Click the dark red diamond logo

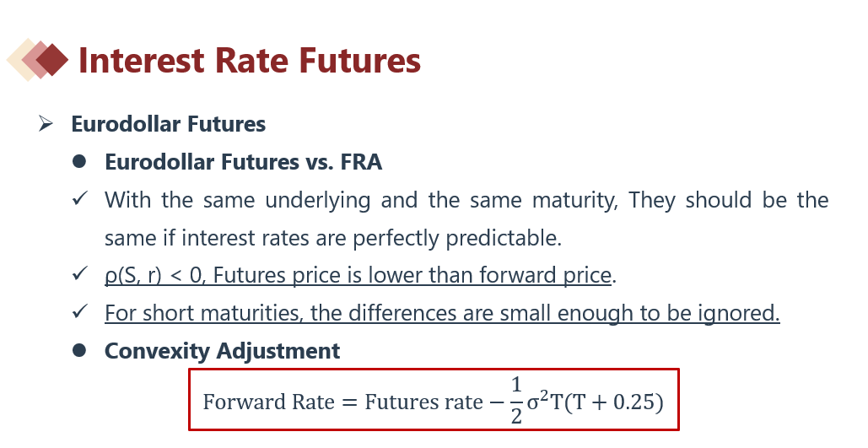click(x=53, y=60)
